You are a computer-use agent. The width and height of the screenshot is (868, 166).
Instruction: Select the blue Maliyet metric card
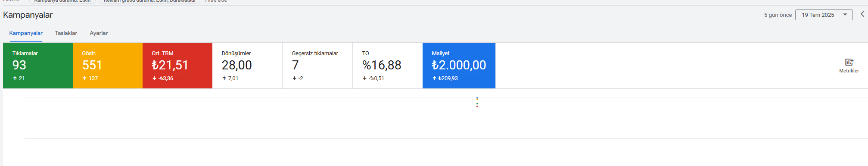coord(459,66)
